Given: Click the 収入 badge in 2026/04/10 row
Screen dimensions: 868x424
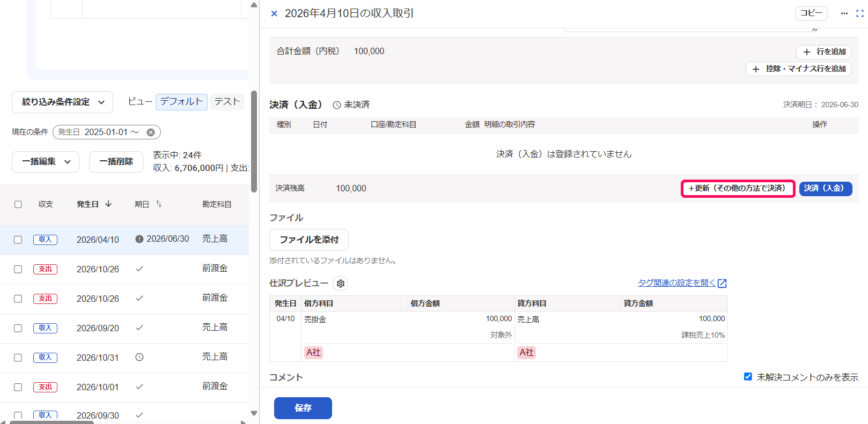Looking at the screenshot, I should coord(45,240).
